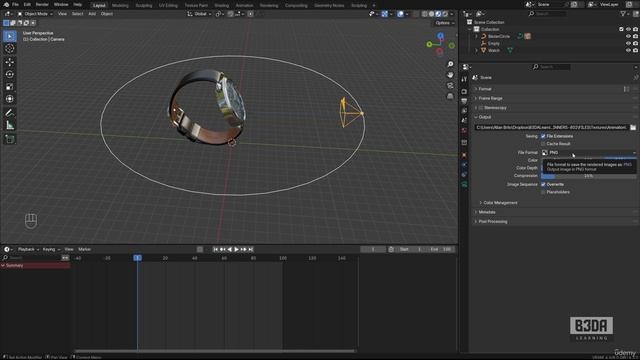Image resolution: width=640 pixels, height=360 pixels.
Task: Disable Watch render camera icon in outliner
Action: [635, 50]
